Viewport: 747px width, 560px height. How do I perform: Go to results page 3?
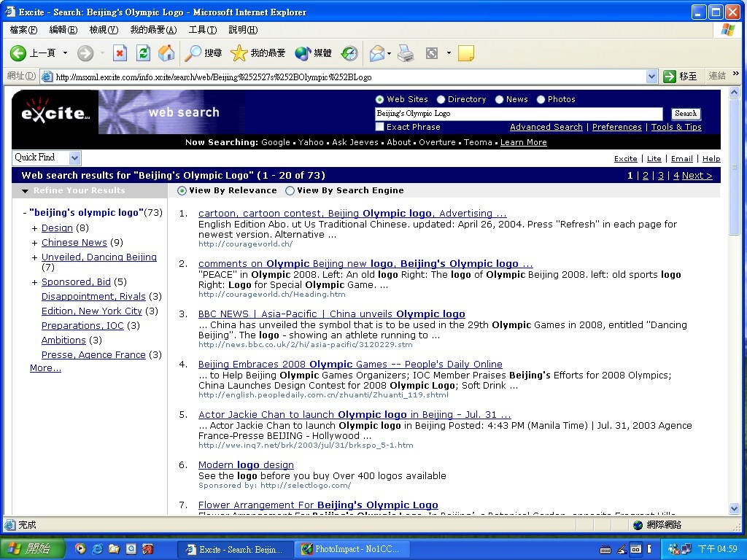tap(660, 175)
